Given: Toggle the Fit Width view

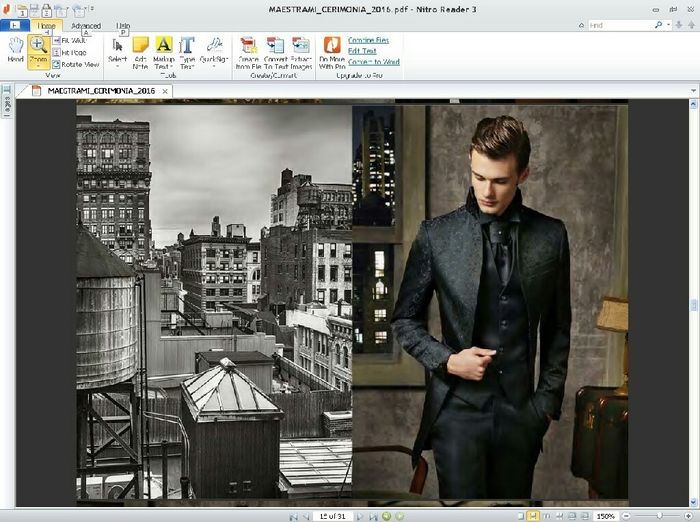Looking at the screenshot, I should click(x=73, y=40).
